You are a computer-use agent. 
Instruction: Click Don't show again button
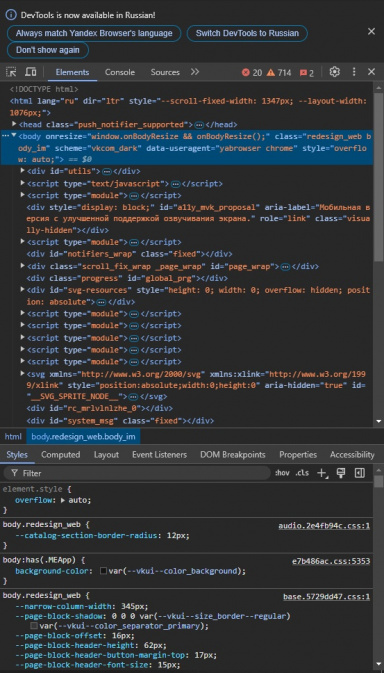pos(48,50)
